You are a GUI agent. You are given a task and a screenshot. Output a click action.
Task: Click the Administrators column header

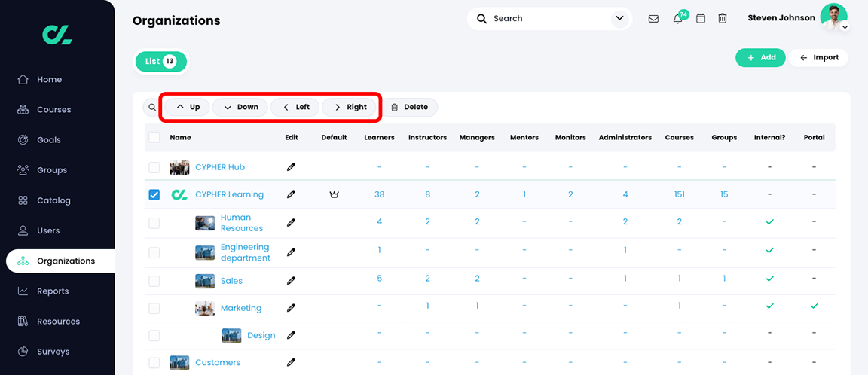pos(625,137)
